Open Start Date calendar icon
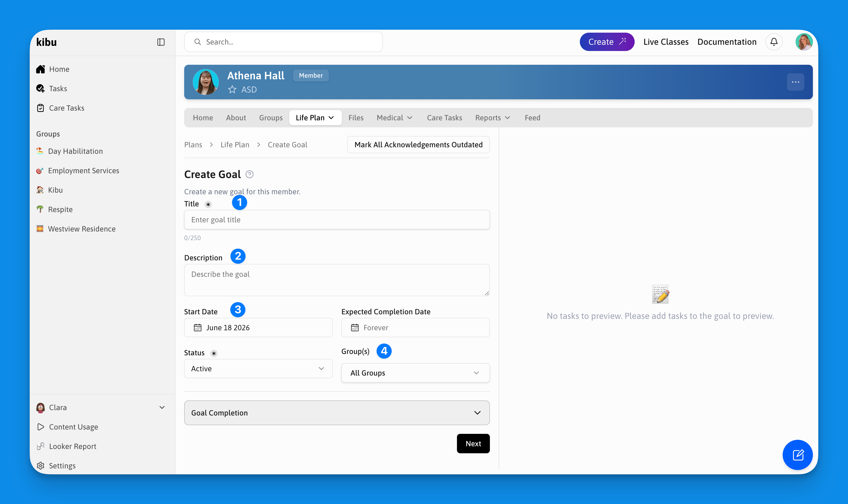Image resolution: width=848 pixels, height=504 pixels. coord(197,328)
